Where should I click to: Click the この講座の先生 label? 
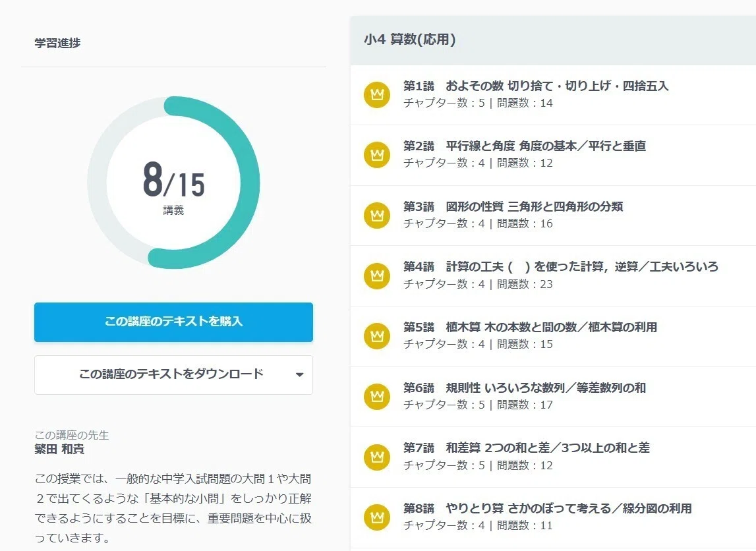coord(72,435)
